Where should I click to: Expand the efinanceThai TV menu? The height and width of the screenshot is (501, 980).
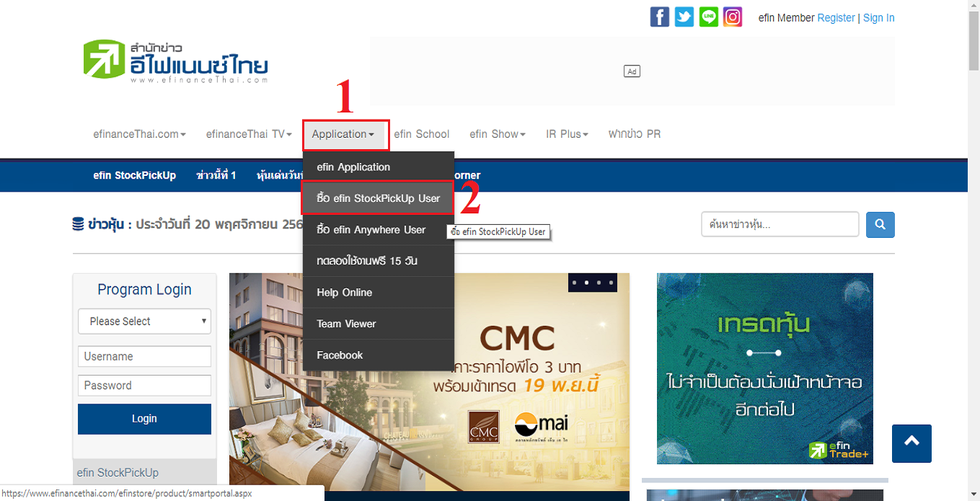[x=249, y=134]
